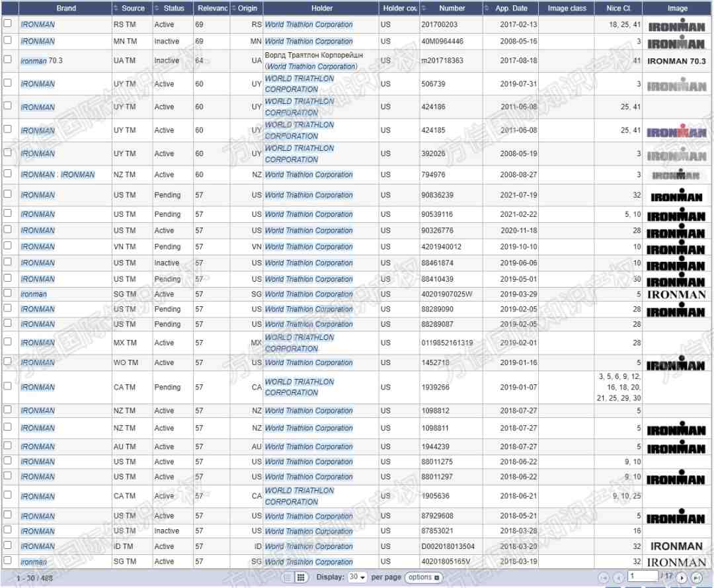Screen dimensions: 714x588
Task: Open the logo thumbnail for number 201700203
Action: pyautogui.click(x=677, y=25)
